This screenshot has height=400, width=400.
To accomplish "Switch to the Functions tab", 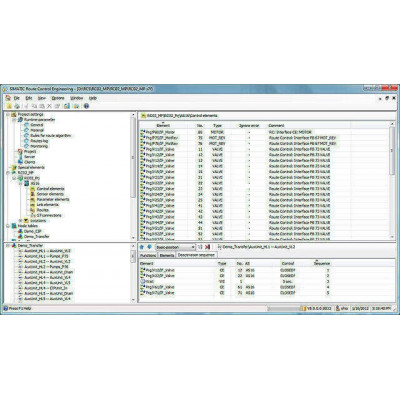I will pos(148,255).
